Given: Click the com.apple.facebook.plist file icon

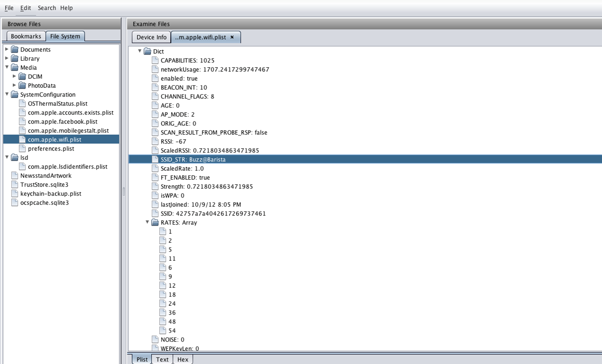Looking at the screenshot, I should click(22, 121).
